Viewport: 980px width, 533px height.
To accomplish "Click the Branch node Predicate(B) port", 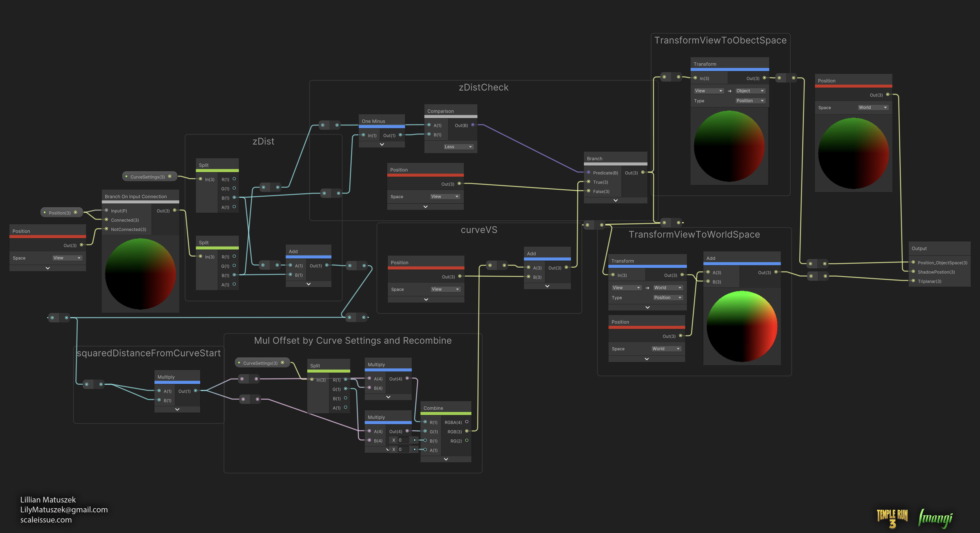I will point(588,172).
